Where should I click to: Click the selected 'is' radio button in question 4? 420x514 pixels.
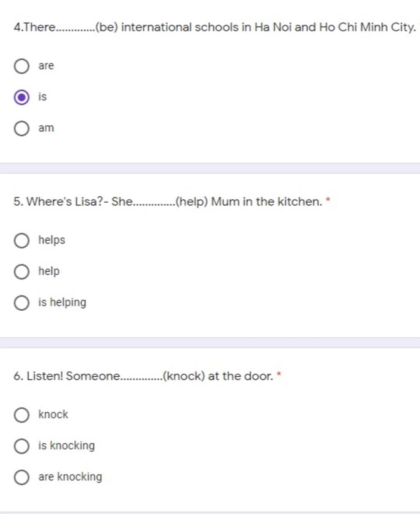[x=21, y=97]
